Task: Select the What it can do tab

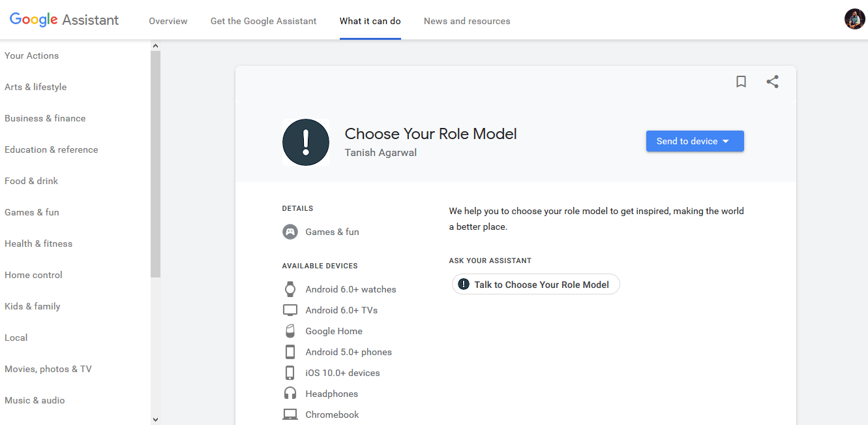Action: [x=370, y=21]
